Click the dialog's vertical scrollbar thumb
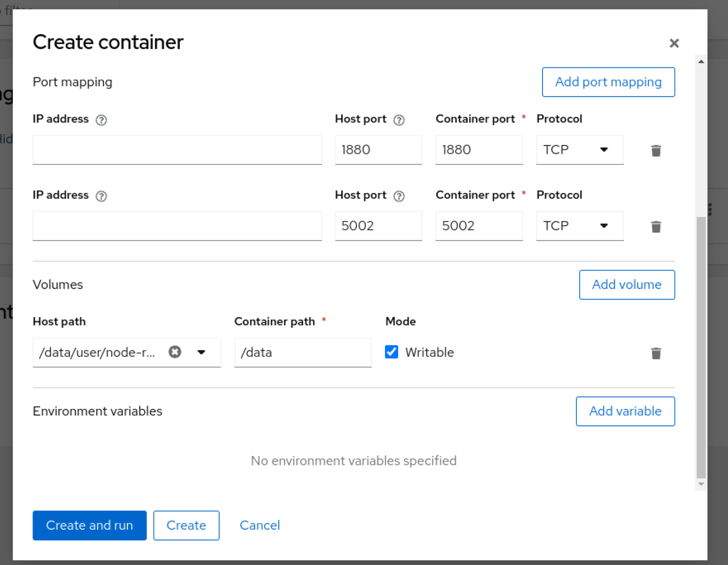This screenshot has width=728, height=565. pos(701,347)
